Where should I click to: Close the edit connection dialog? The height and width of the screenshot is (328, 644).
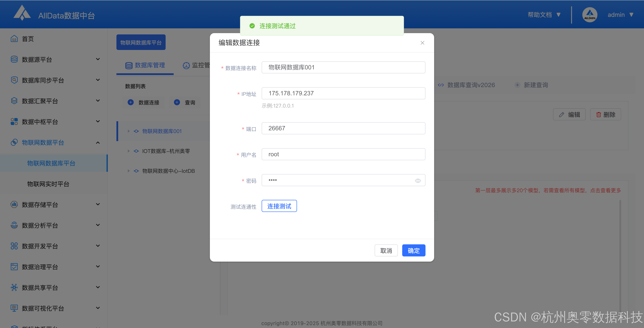[422, 43]
